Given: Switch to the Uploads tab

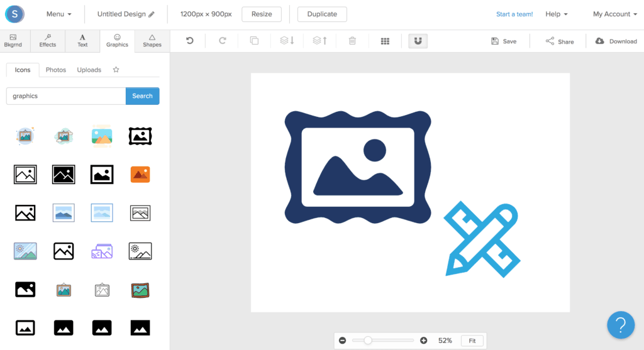Looking at the screenshot, I should pyautogui.click(x=89, y=70).
